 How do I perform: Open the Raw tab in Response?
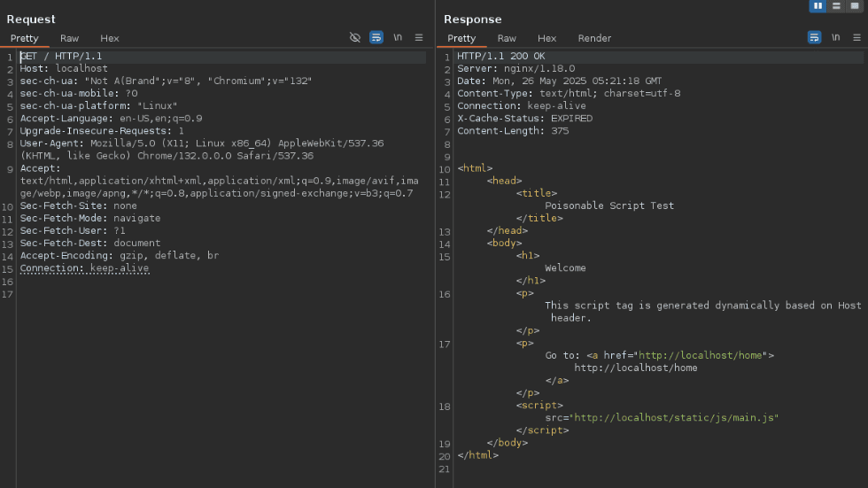tap(507, 38)
